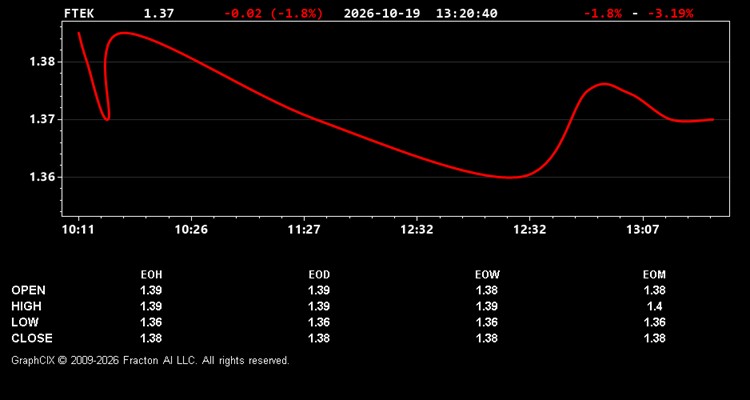Select the 10:11 time axis label
The height and width of the screenshot is (400, 750).
point(78,229)
